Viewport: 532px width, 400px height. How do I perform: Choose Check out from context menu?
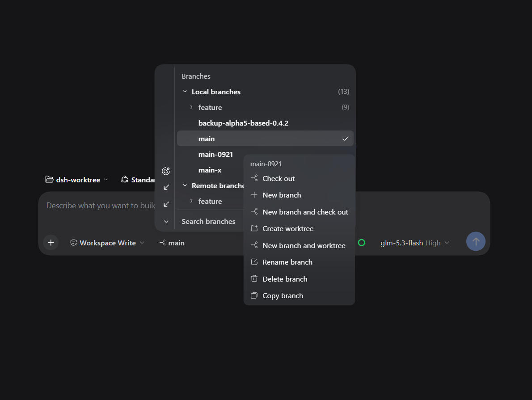pos(299,178)
